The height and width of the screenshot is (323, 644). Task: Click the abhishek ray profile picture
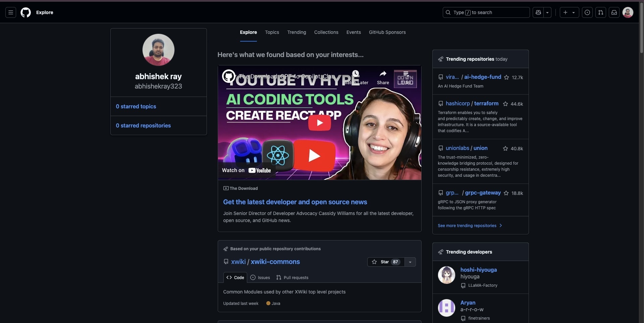[x=158, y=50]
